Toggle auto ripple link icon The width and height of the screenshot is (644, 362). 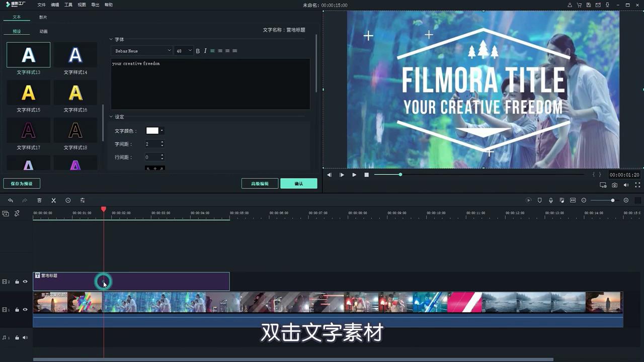17,213
